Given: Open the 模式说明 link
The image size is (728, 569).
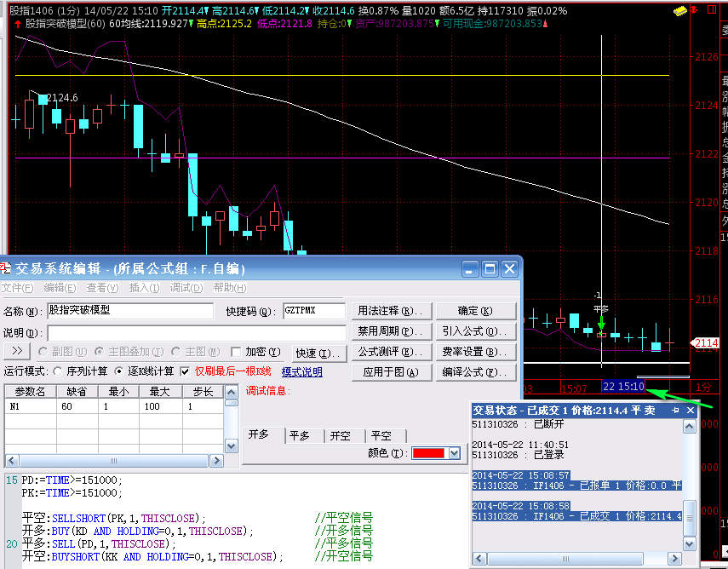Looking at the screenshot, I should click(x=301, y=372).
